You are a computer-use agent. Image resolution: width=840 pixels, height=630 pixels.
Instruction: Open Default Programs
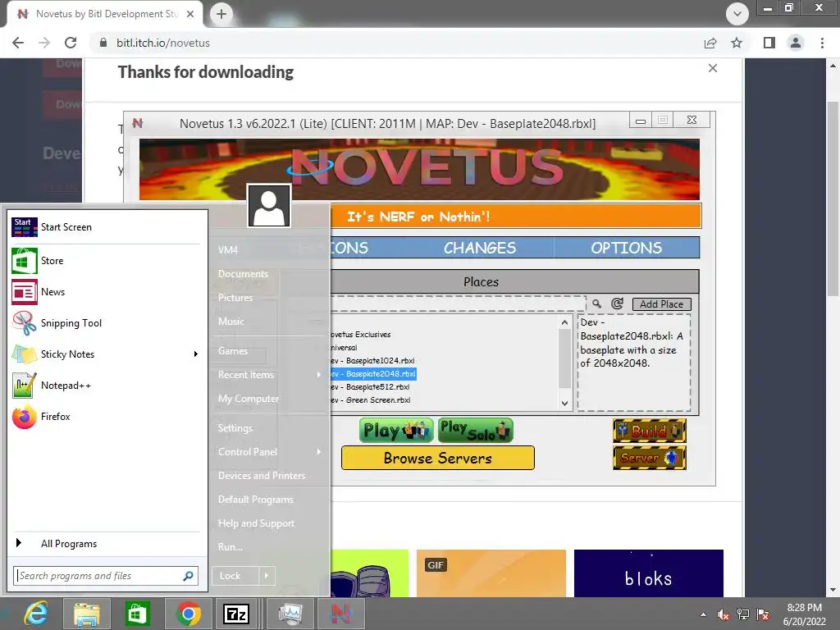pos(256,500)
